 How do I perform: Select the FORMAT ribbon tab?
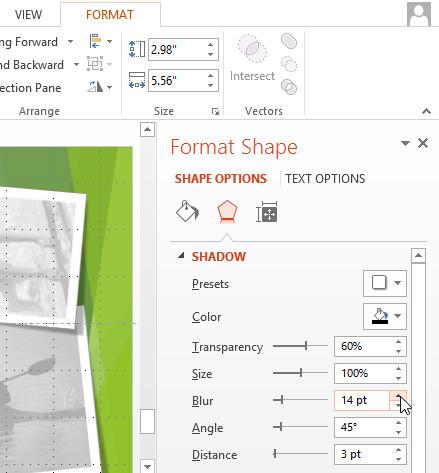(110, 15)
